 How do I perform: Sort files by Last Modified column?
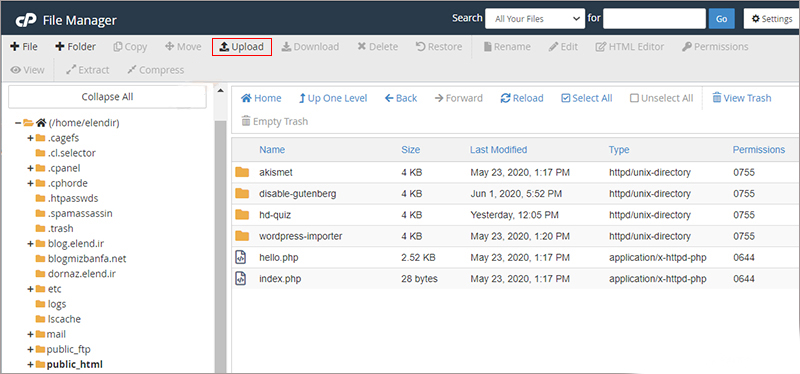pos(498,149)
